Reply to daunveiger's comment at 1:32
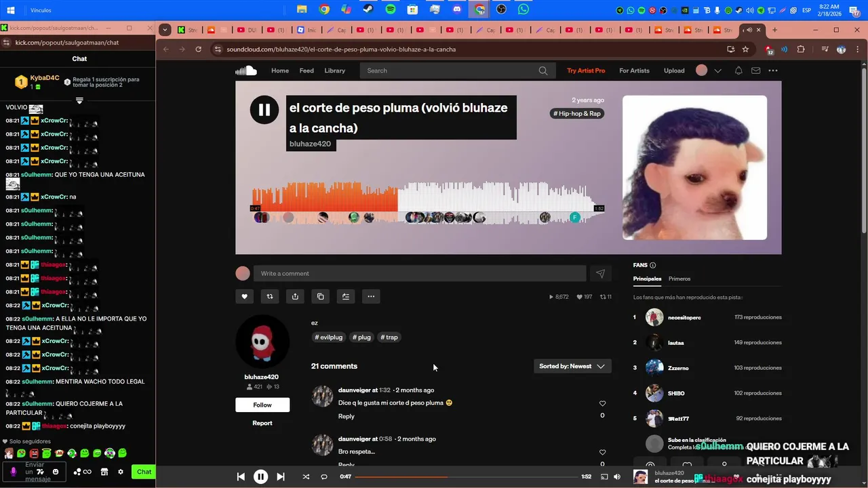 point(346,416)
